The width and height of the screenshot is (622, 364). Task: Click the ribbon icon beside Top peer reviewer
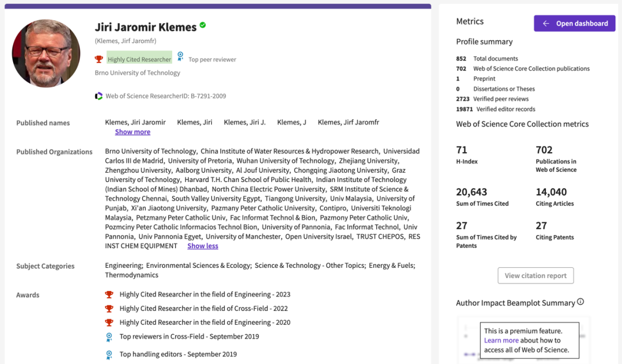pos(180,56)
